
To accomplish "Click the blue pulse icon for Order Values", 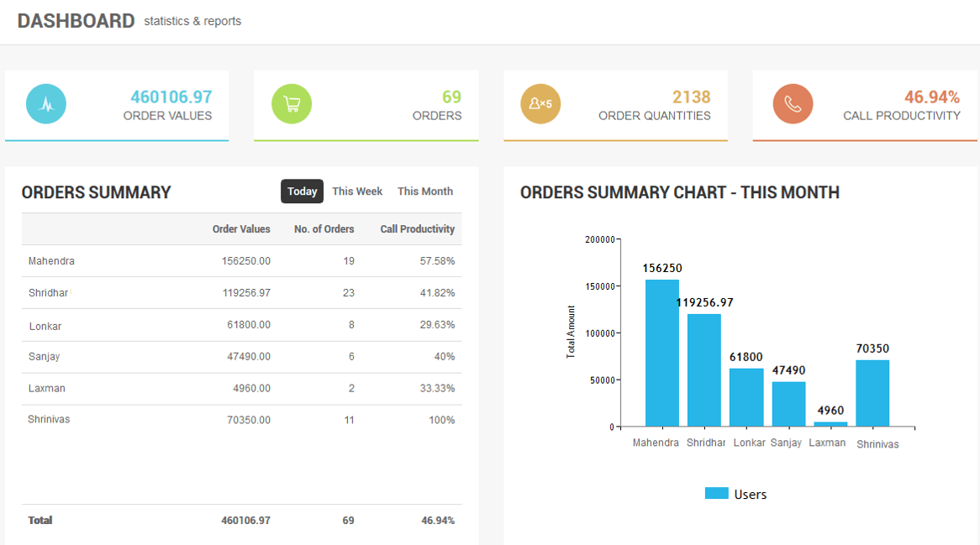I will [x=46, y=103].
